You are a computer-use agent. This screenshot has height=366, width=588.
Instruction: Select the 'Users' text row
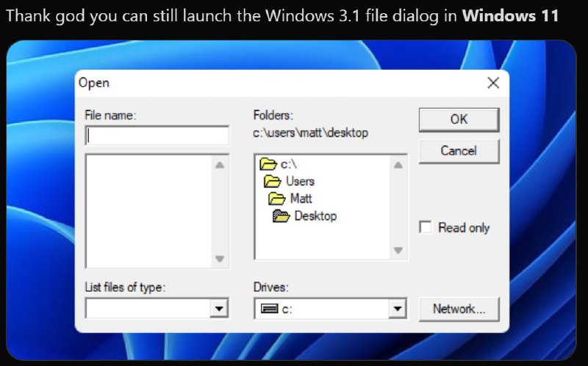300,182
